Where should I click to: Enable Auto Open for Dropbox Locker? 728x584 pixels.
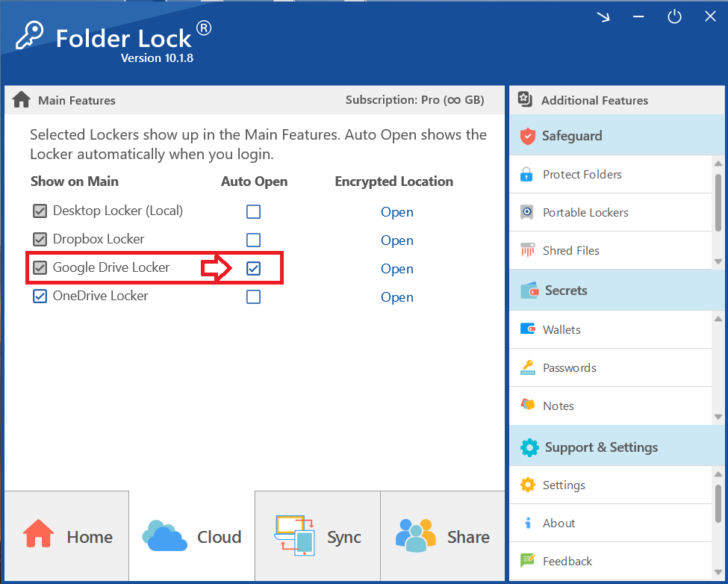point(253,240)
